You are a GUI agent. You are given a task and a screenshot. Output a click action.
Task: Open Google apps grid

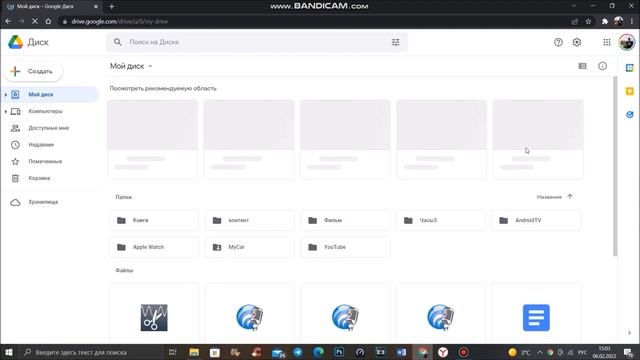[x=607, y=42]
